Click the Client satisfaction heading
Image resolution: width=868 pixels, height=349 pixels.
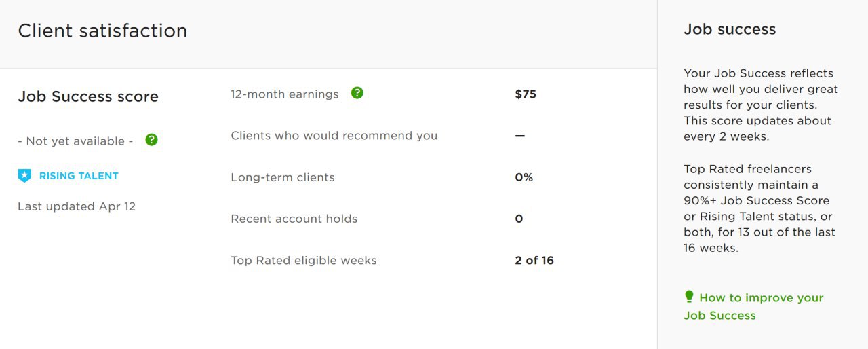click(x=102, y=31)
